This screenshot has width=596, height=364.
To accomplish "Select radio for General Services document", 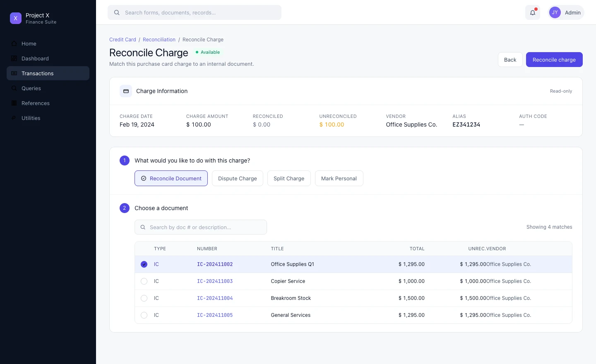I will (x=144, y=315).
